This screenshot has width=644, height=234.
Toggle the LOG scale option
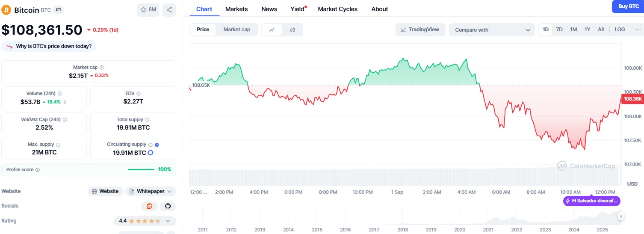point(620,30)
